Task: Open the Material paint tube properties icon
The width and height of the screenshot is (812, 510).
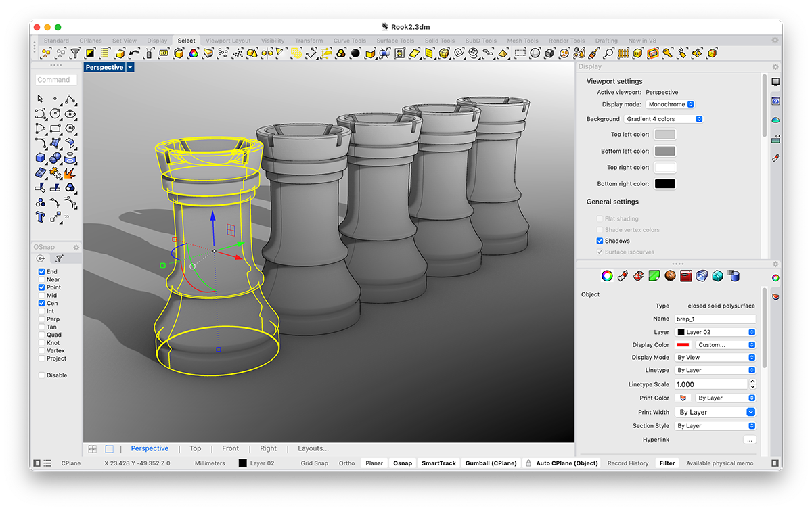Action: [x=622, y=275]
